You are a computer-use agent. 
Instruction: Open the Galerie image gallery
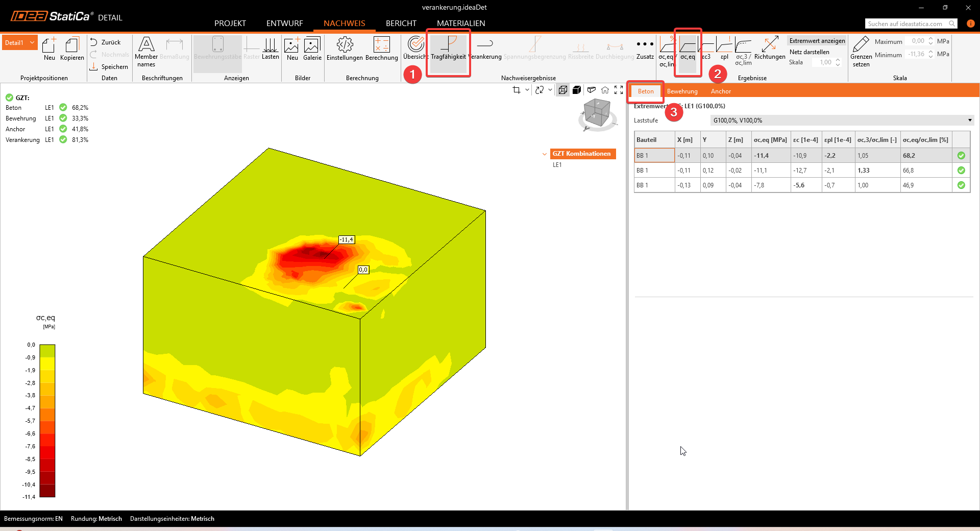coord(312,49)
